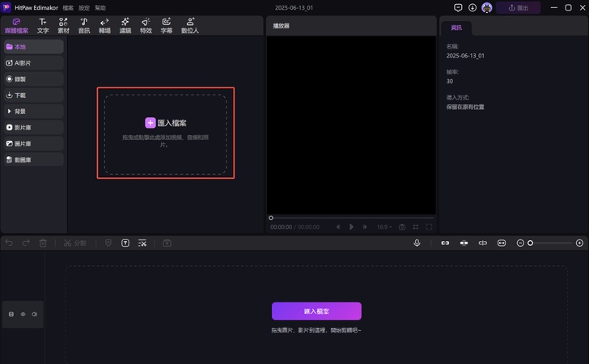Click the microphone voiceover icon
The height and width of the screenshot is (364, 589).
click(x=417, y=243)
